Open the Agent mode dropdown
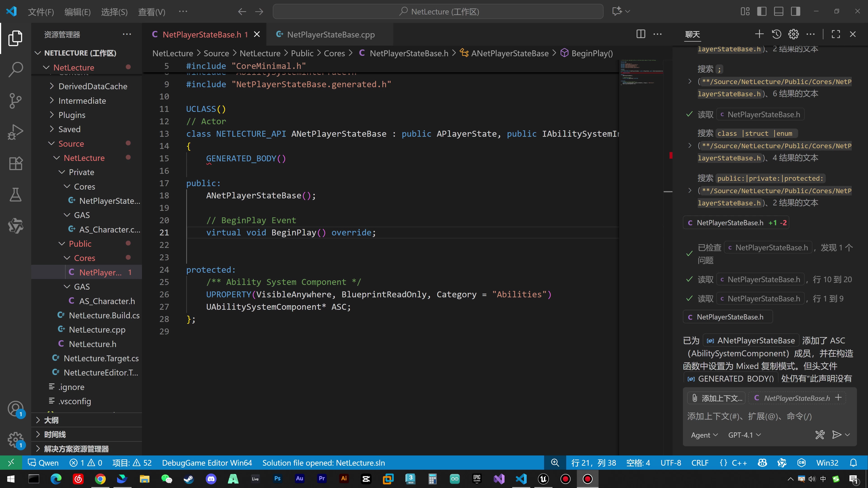Screen dimensions: 868x488 [x=704, y=435]
